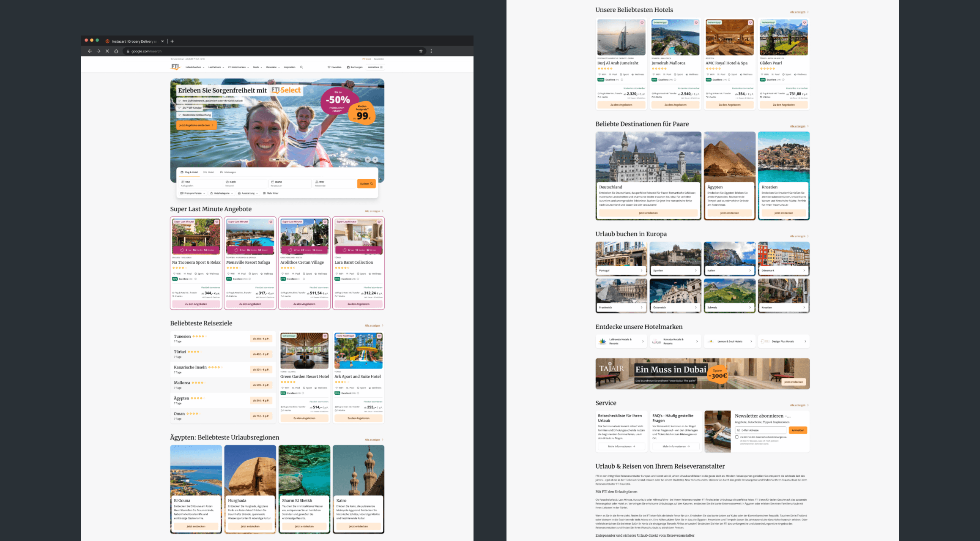Expand Ausstattung filter dropdown
Image resolution: width=980 pixels, height=541 pixels.
248,193
